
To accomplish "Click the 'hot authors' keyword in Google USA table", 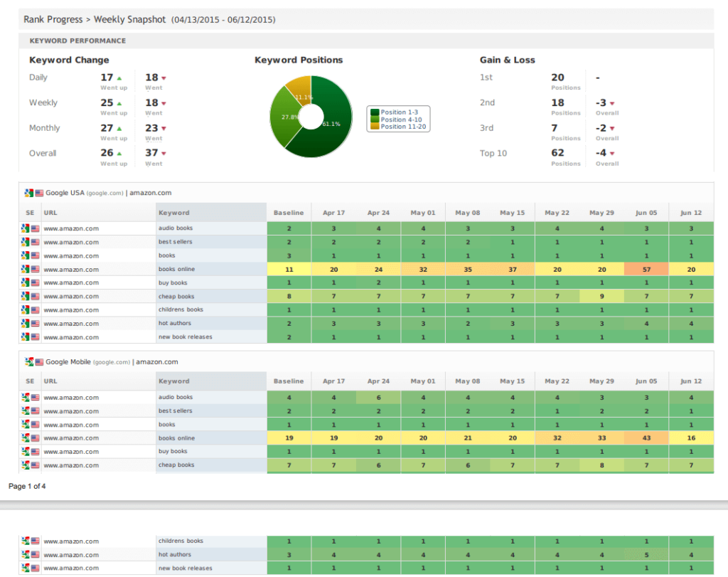I will (x=175, y=323).
